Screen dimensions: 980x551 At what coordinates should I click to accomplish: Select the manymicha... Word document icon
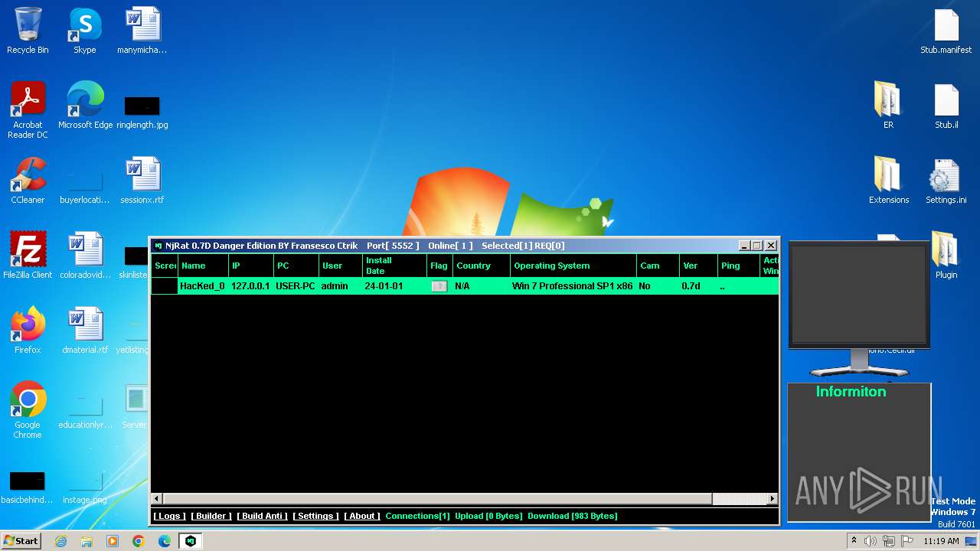(x=142, y=31)
